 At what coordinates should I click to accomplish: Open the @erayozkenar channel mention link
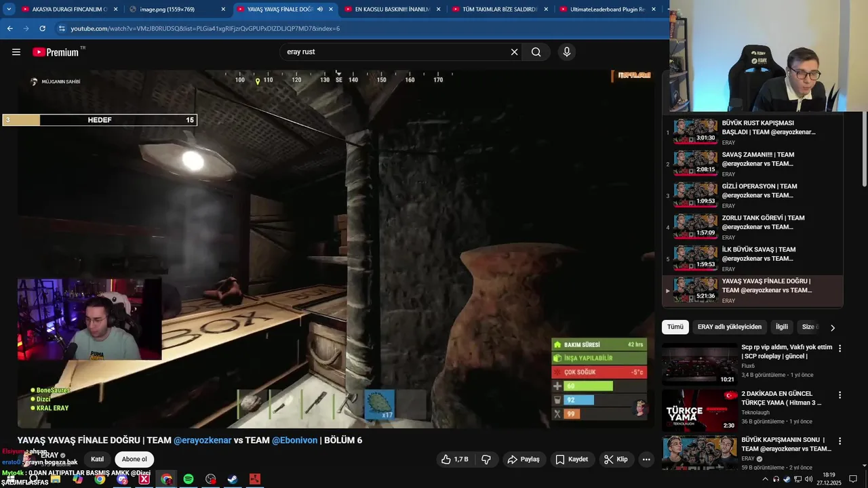coord(203,441)
